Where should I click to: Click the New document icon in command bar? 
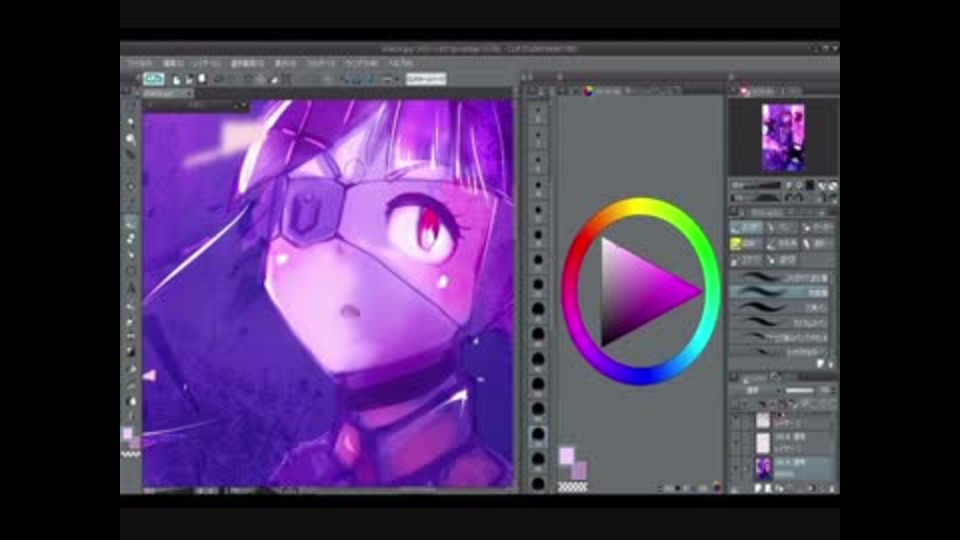coord(176,79)
